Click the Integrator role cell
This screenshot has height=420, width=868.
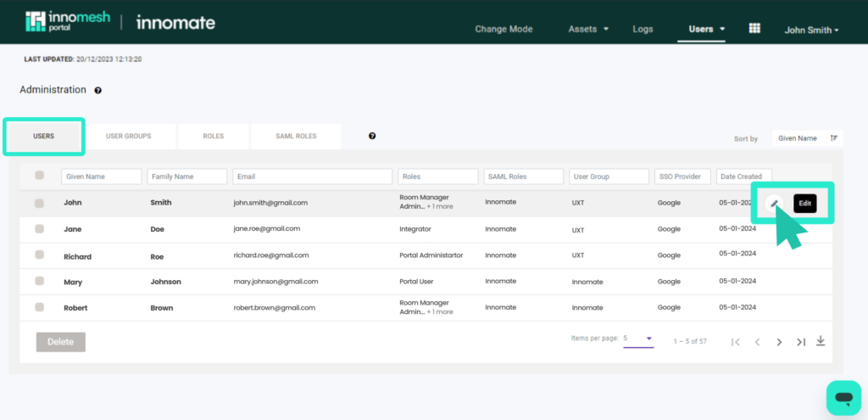[x=415, y=229]
